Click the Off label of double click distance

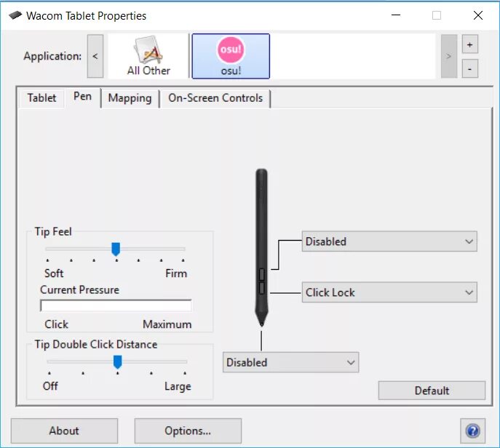coord(50,386)
